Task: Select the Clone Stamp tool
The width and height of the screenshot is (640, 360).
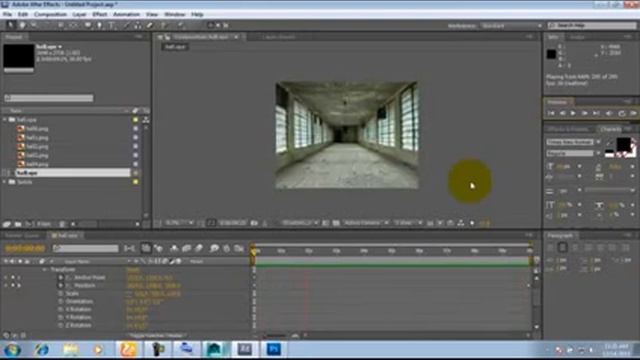Action: coord(138,25)
